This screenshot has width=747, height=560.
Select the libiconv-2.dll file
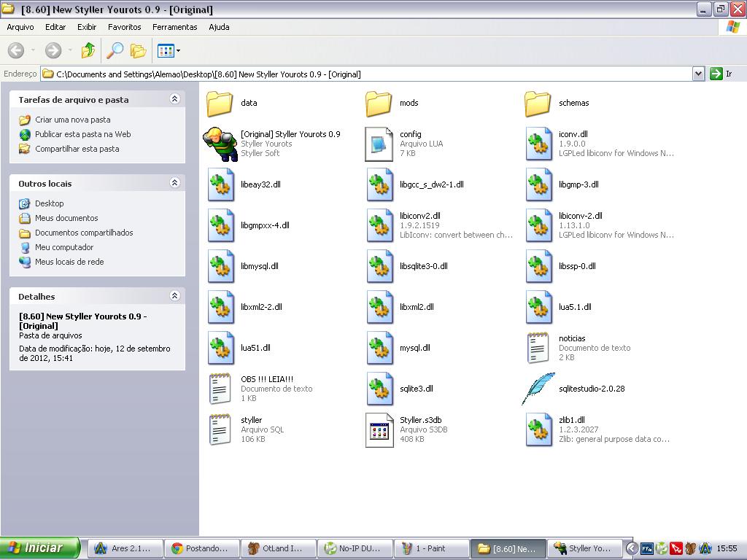[x=600, y=226]
